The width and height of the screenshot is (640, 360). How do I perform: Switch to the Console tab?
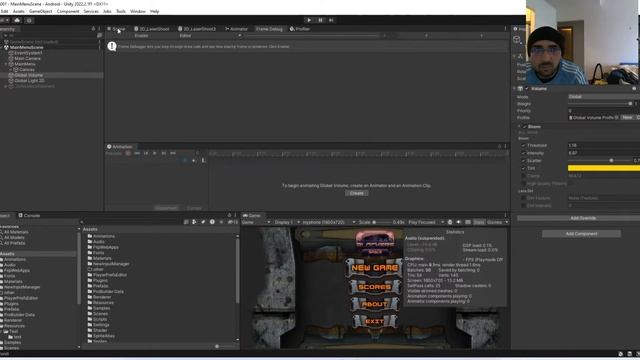pos(29,216)
